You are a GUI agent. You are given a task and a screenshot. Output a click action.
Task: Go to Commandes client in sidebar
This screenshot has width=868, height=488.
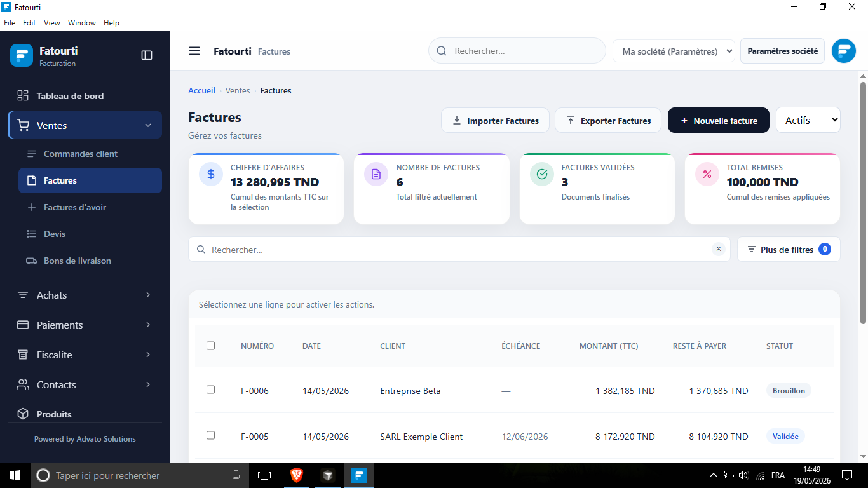[90, 154]
